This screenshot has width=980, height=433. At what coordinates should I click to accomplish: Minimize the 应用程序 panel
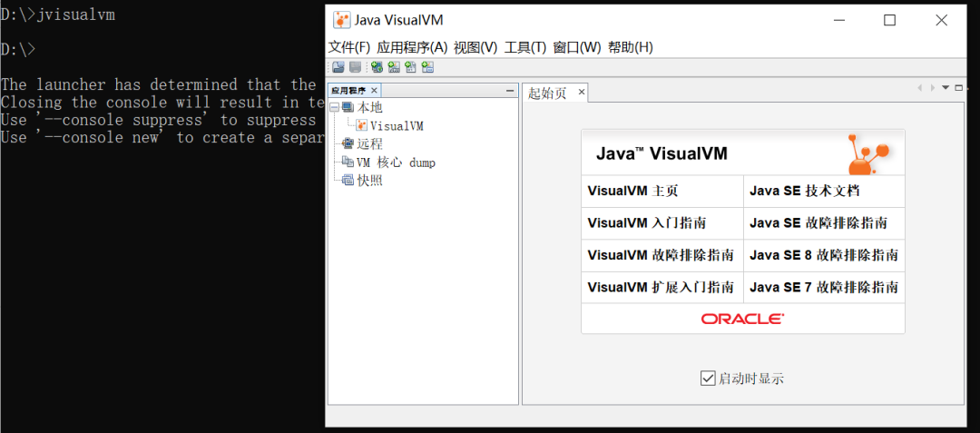[x=510, y=91]
